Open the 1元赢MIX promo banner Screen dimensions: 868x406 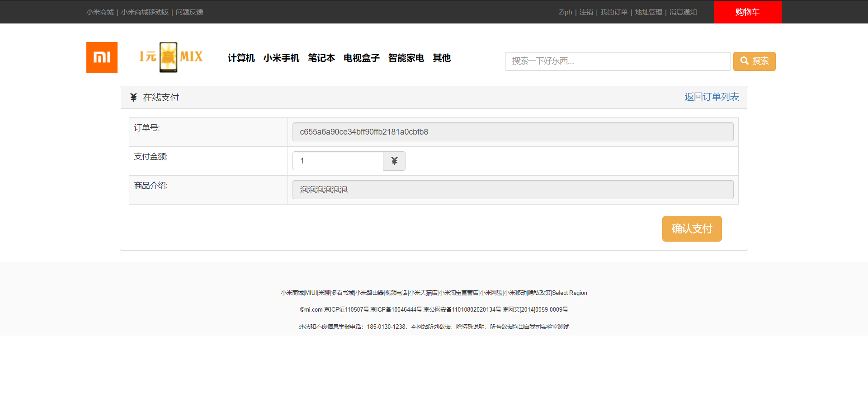[171, 57]
